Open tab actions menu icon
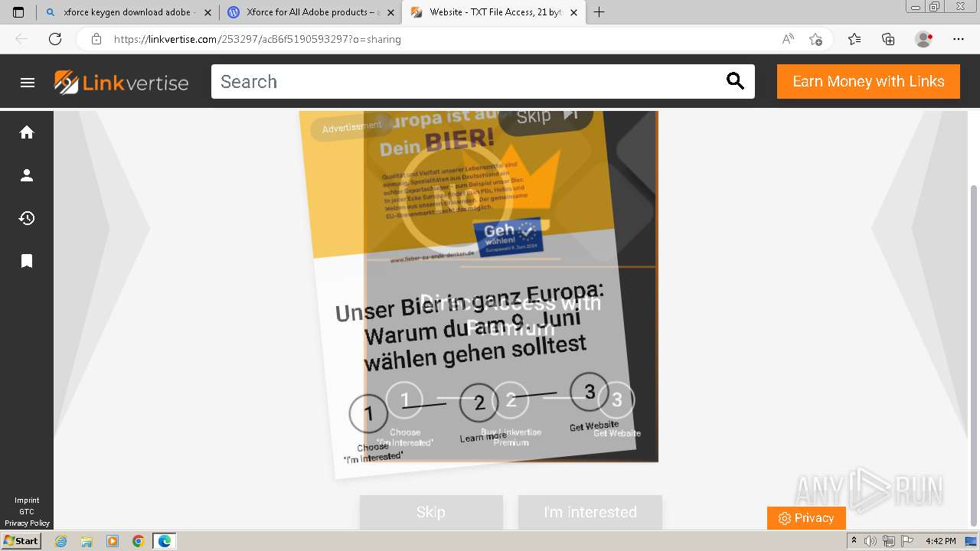The width and height of the screenshot is (980, 551). click(18, 12)
